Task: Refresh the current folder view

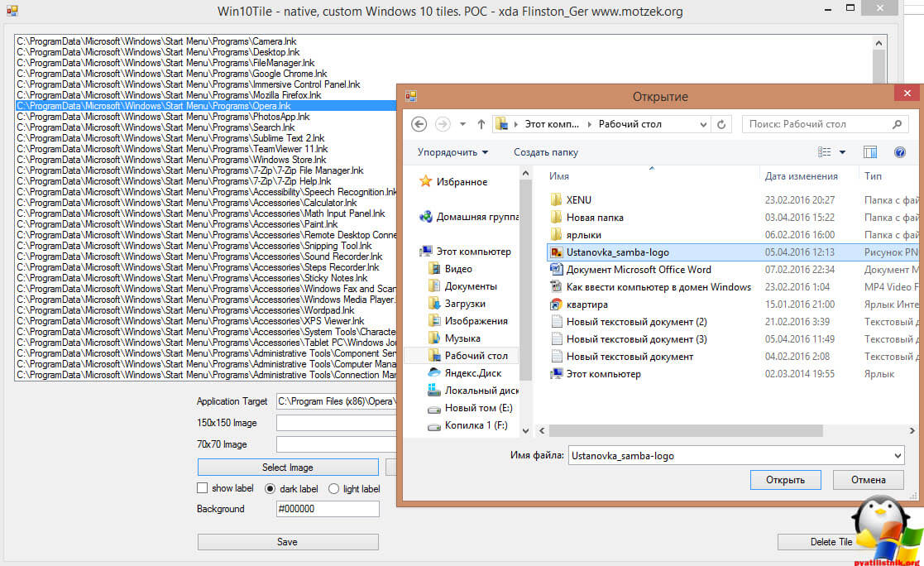Action: (722, 124)
